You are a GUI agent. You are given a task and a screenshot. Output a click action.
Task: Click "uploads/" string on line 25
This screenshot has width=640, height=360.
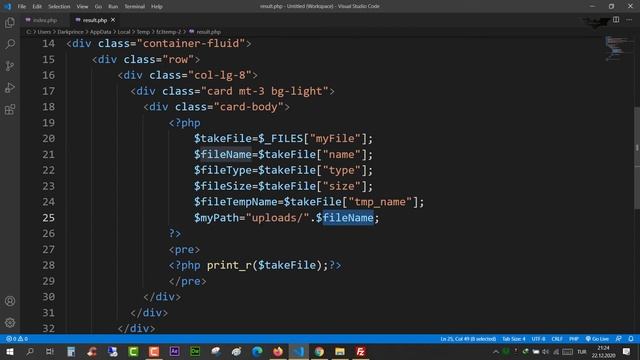(x=277, y=218)
